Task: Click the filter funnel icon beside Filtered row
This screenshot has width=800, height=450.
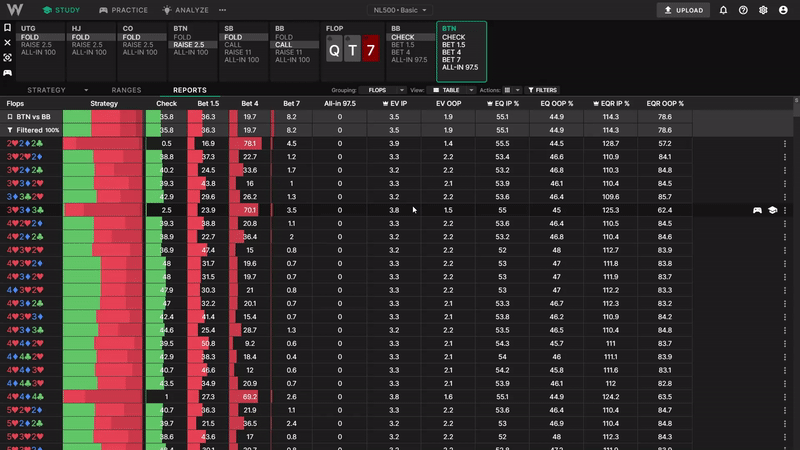Action: [9, 130]
